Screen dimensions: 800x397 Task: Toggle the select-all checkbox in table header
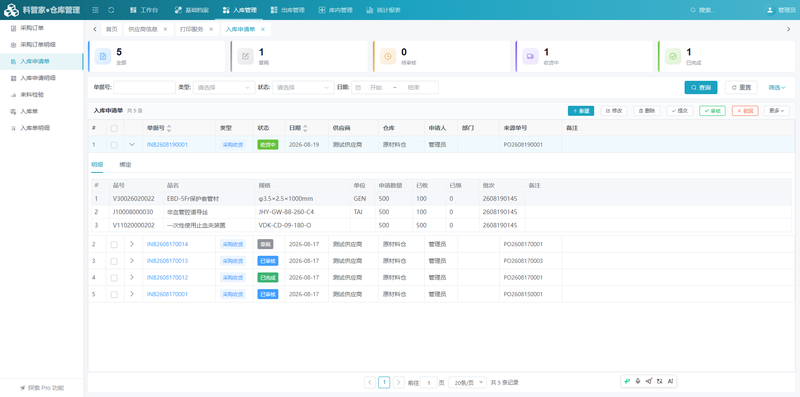[114, 128]
